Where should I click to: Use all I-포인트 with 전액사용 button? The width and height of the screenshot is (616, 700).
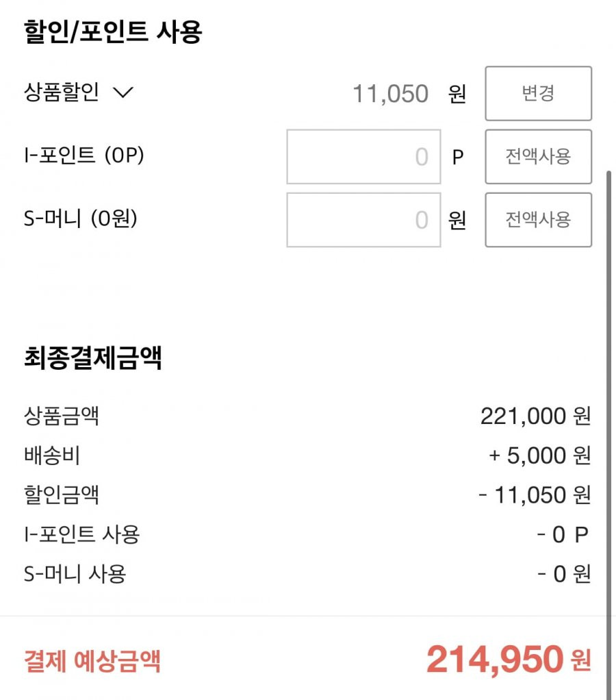point(539,157)
